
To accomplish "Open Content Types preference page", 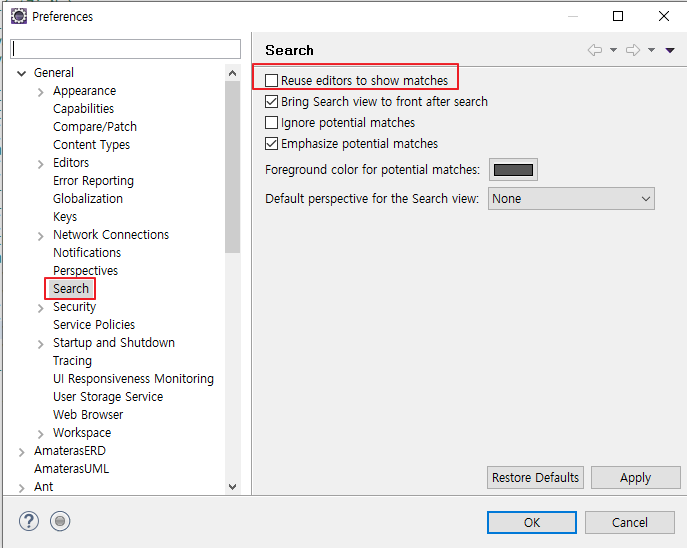I will (x=91, y=145).
